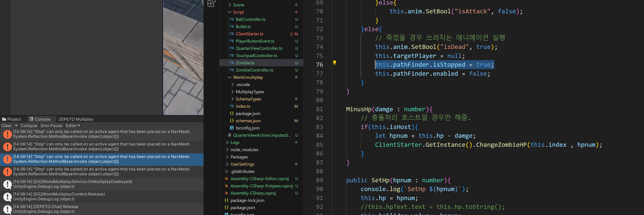Expand the Packages folder
Image resolution: width=644 pixels, height=215 pixels.
pyautogui.click(x=227, y=157)
